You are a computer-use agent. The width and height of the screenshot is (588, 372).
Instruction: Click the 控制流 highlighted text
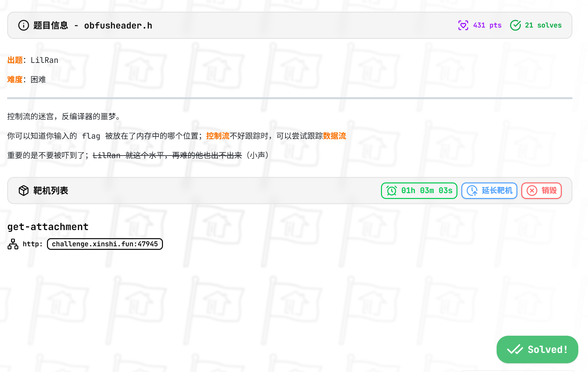pos(218,136)
